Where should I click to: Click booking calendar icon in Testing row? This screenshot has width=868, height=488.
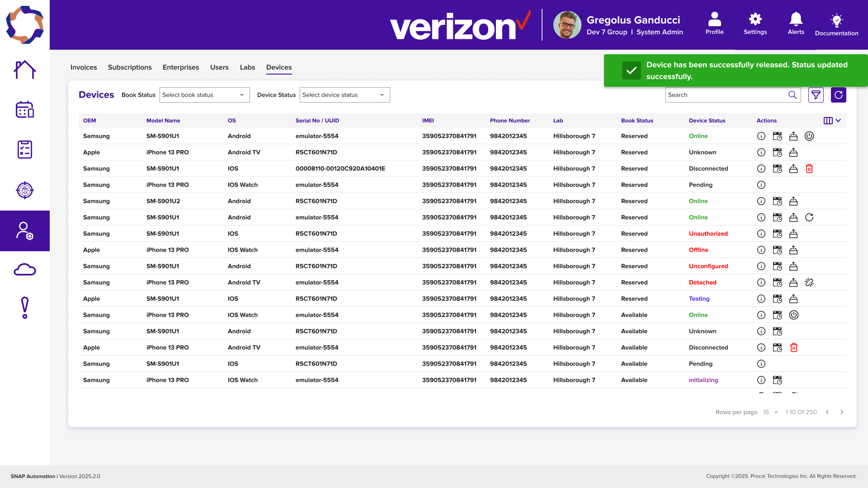tap(777, 299)
